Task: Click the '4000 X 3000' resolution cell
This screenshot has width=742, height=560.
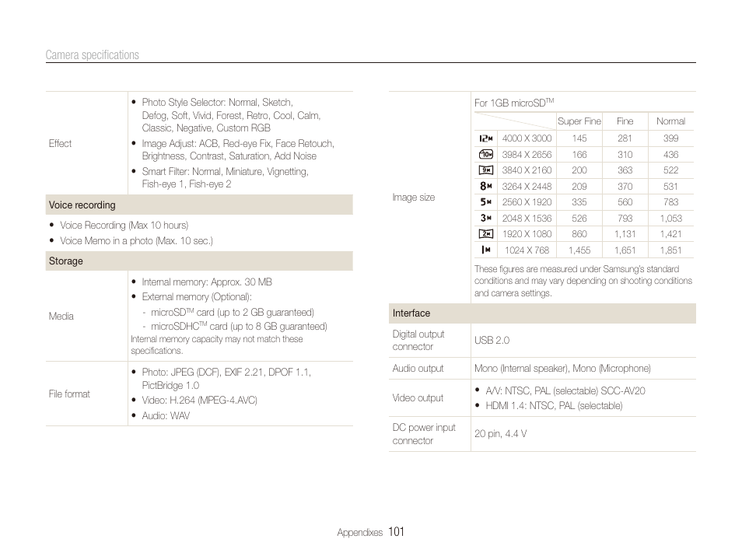Action: pyautogui.click(x=527, y=138)
